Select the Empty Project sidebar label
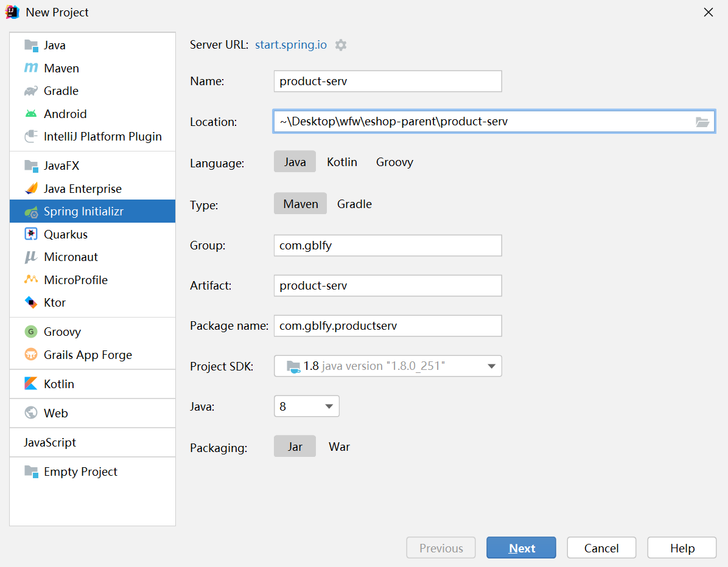Viewport: 728px width, 567px height. point(80,472)
